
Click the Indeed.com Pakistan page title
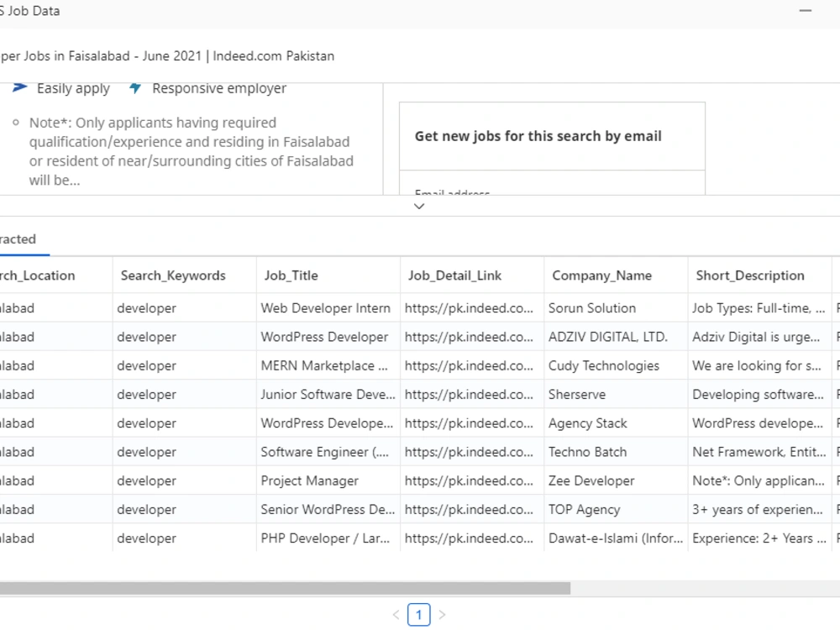(x=167, y=55)
